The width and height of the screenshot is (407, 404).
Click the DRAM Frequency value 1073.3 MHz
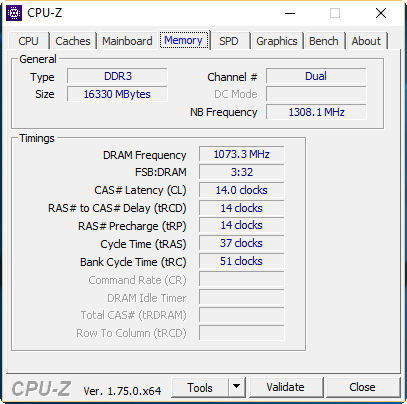pyautogui.click(x=242, y=154)
